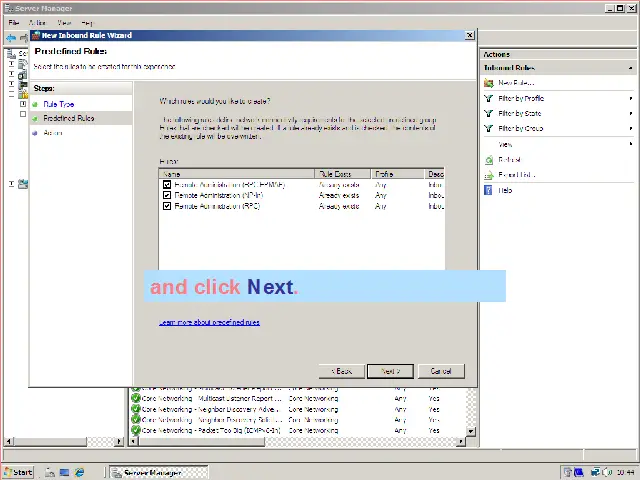Screen dimensions: 640x480
Task: Collapse the Inbound Rules actions section
Action: pyautogui.click(x=631, y=68)
